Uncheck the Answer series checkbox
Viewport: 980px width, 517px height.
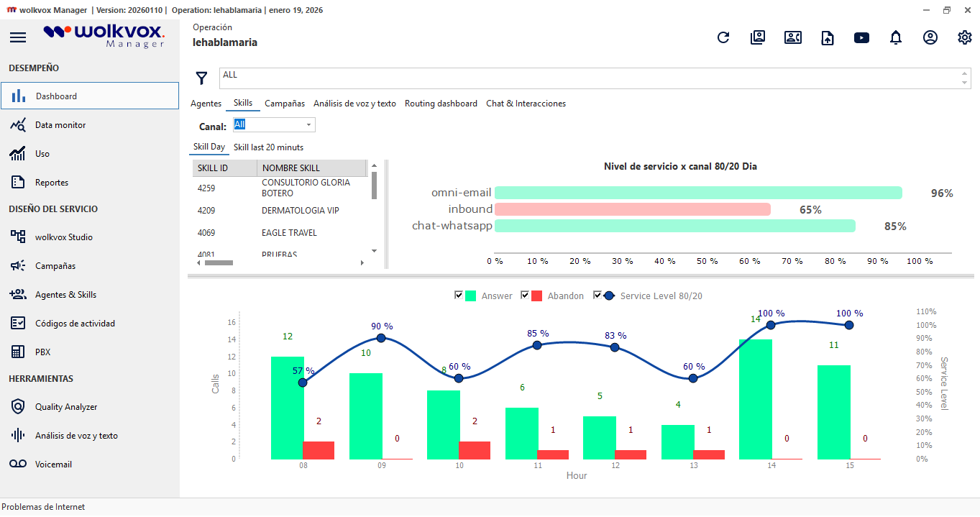tap(459, 296)
